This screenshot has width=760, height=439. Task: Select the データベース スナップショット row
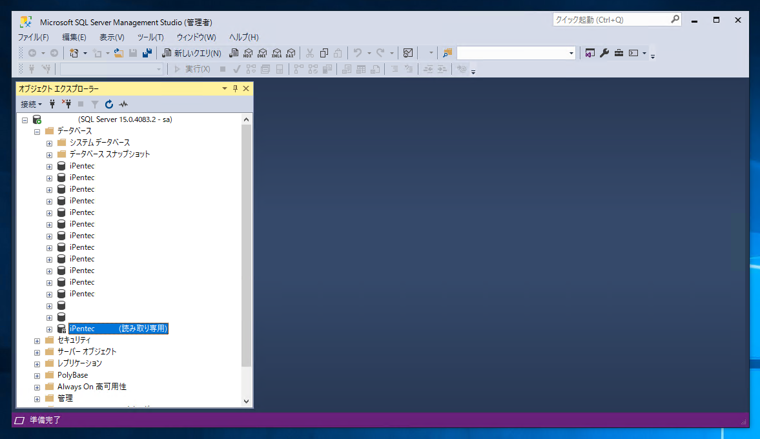click(x=110, y=154)
